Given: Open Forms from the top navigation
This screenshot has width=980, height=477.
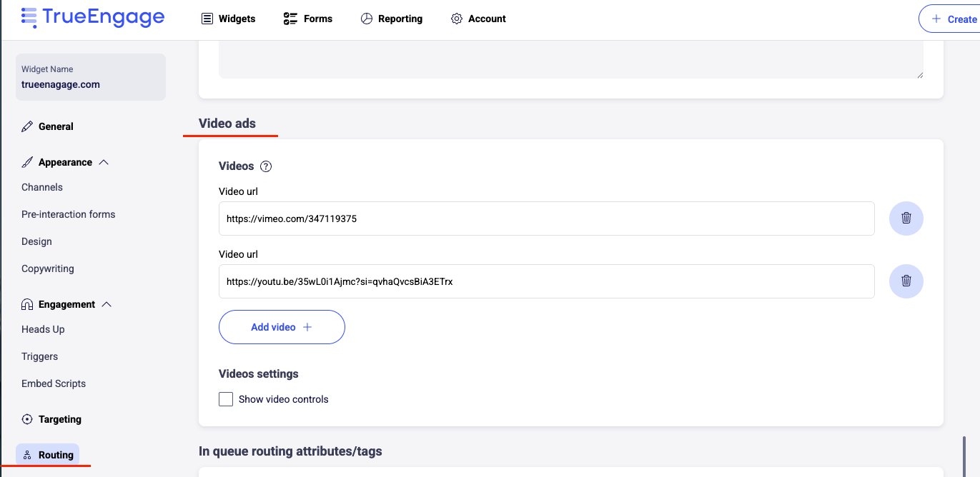Looking at the screenshot, I should (308, 19).
